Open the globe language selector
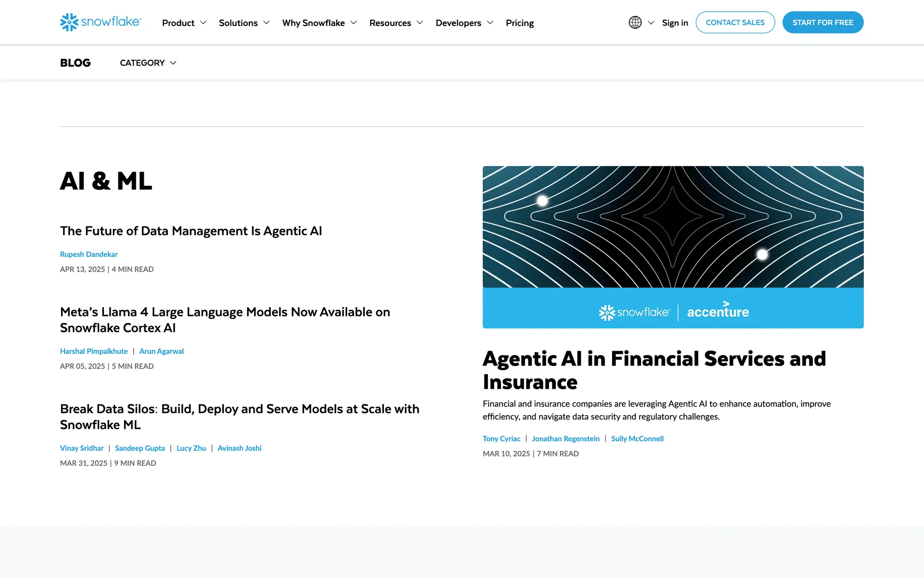 point(635,23)
